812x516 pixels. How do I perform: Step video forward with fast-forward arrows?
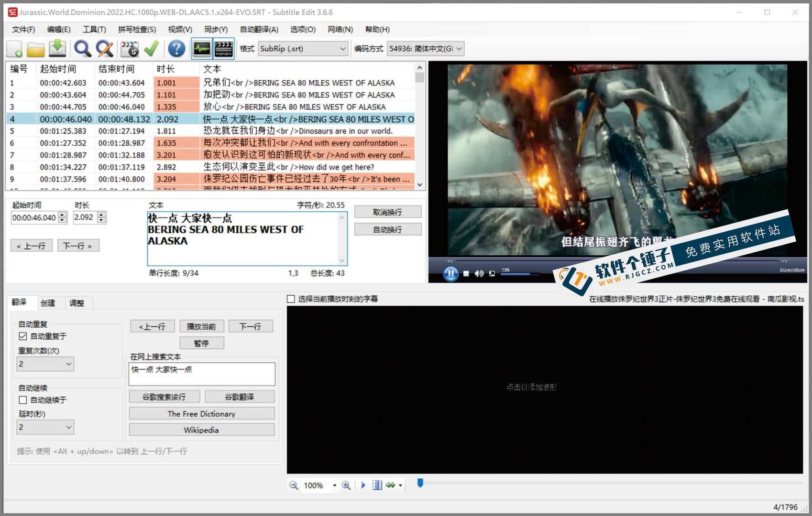click(x=784, y=261)
